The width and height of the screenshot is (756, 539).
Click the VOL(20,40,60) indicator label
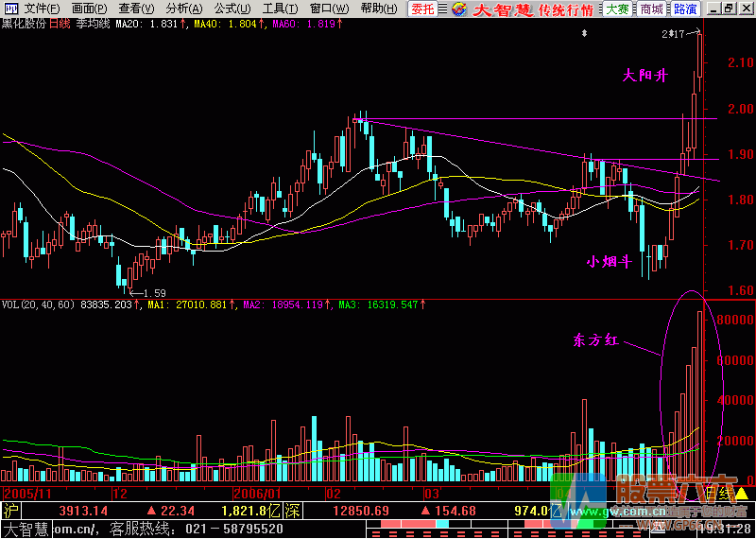point(40,305)
